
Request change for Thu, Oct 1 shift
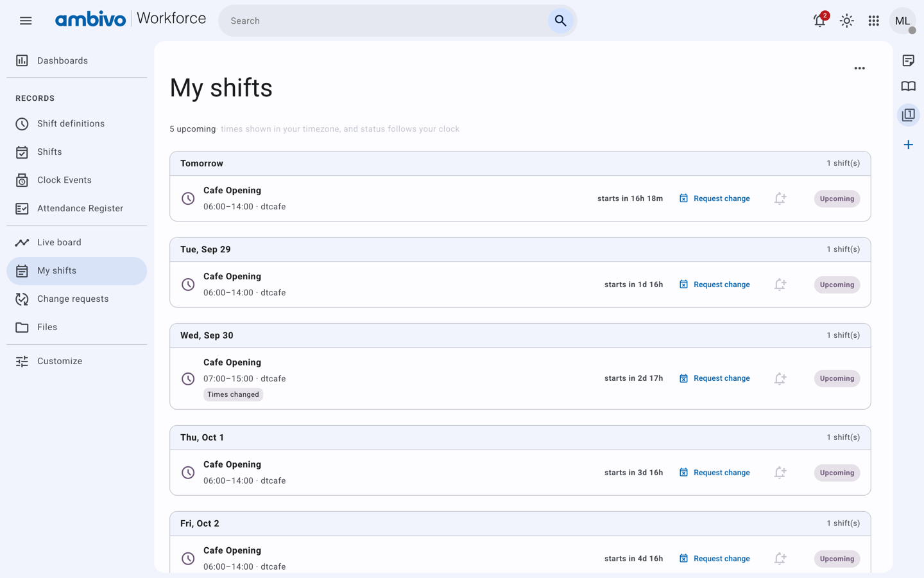714,473
